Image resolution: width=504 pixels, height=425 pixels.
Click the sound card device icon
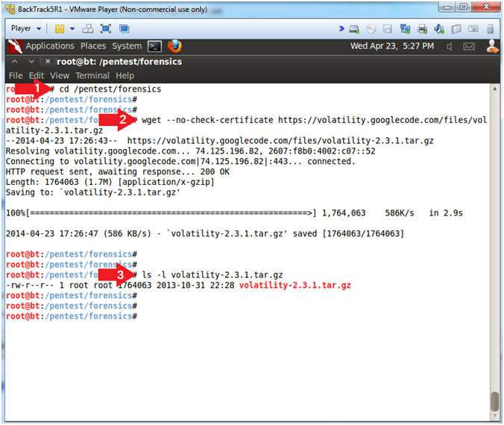[439, 29]
